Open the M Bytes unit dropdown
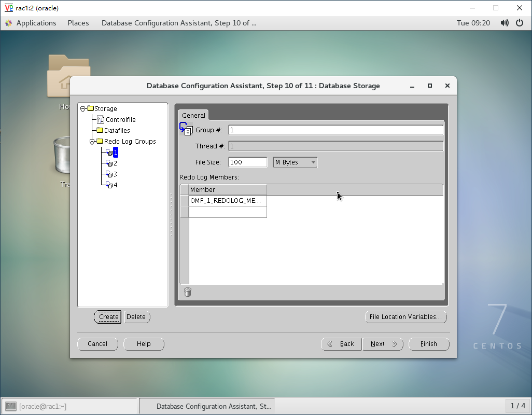The image size is (532, 415). click(295, 162)
